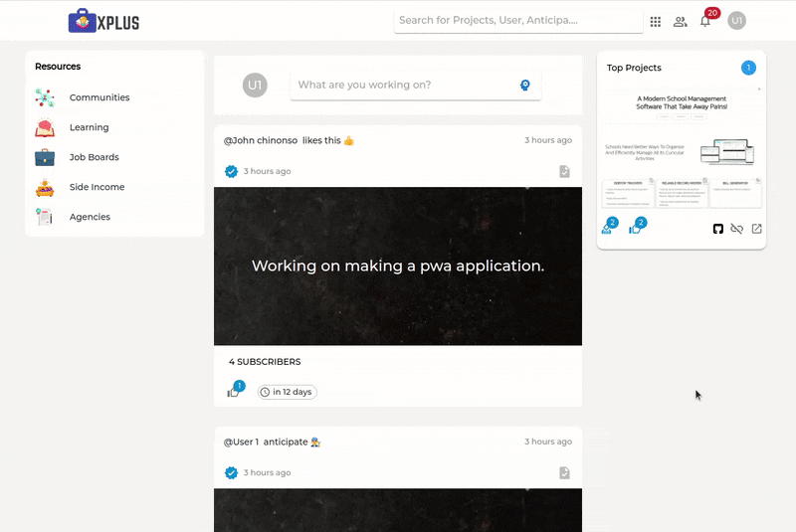
Task: Click the idea head icon in post box
Action: click(x=525, y=86)
